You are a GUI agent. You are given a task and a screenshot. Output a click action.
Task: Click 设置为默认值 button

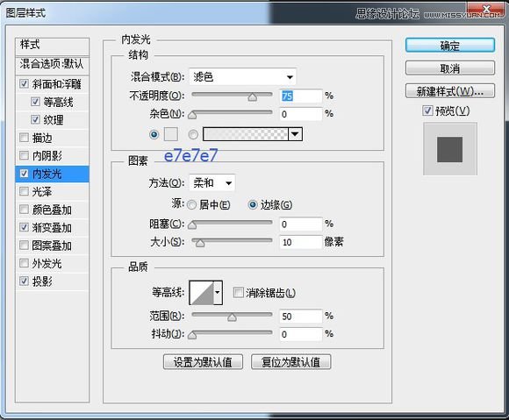(x=203, y=362)
